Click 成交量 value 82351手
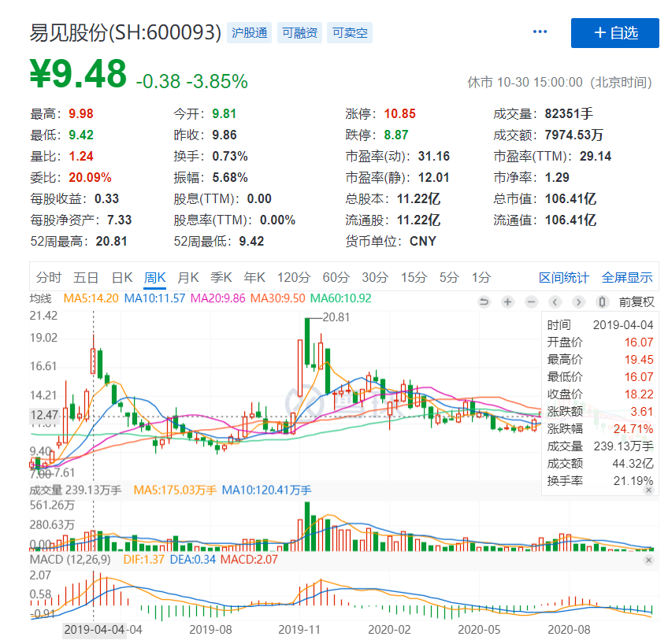 [x=569, y=114]
